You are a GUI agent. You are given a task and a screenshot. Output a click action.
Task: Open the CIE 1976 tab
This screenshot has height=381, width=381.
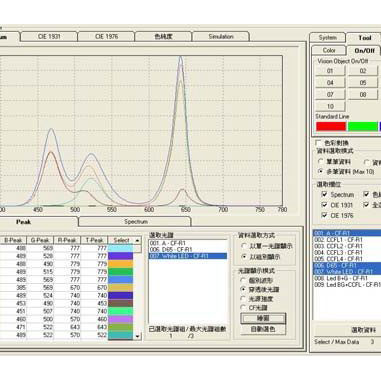[x=106, y=36]
